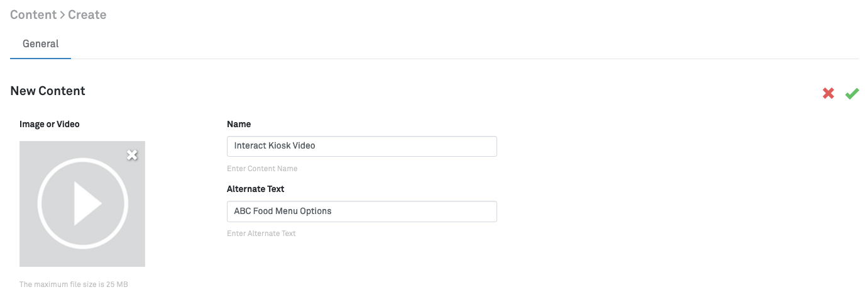
Task: Click the New Content heading
Action: pyautogui.click(x=48, y=91)
